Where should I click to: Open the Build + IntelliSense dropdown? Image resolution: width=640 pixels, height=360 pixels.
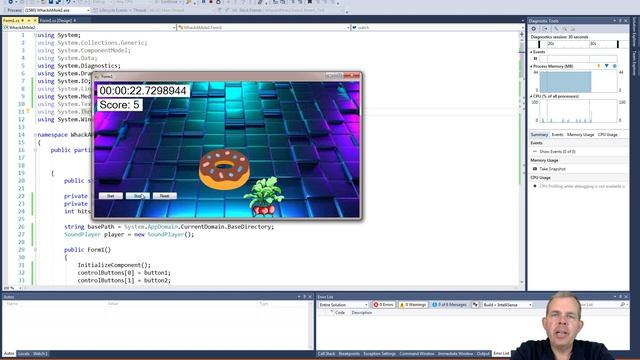507,305
